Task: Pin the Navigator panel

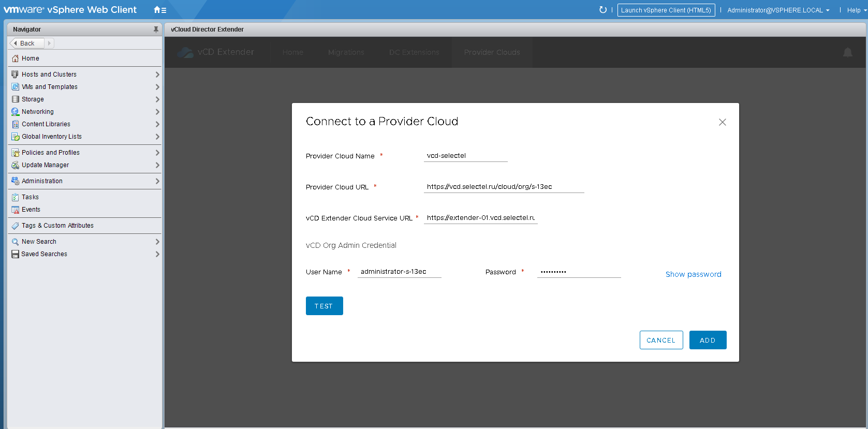Action: [156, 29]
